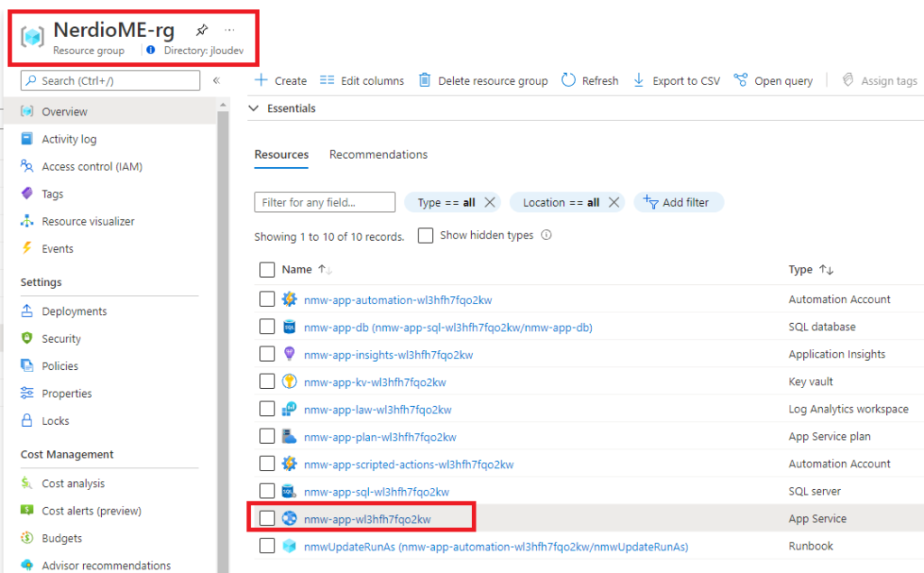This screenshot has height=573, width=924.
Task: Check the nmw-app-db row checkbox
Action: click(x=267, y=326)
